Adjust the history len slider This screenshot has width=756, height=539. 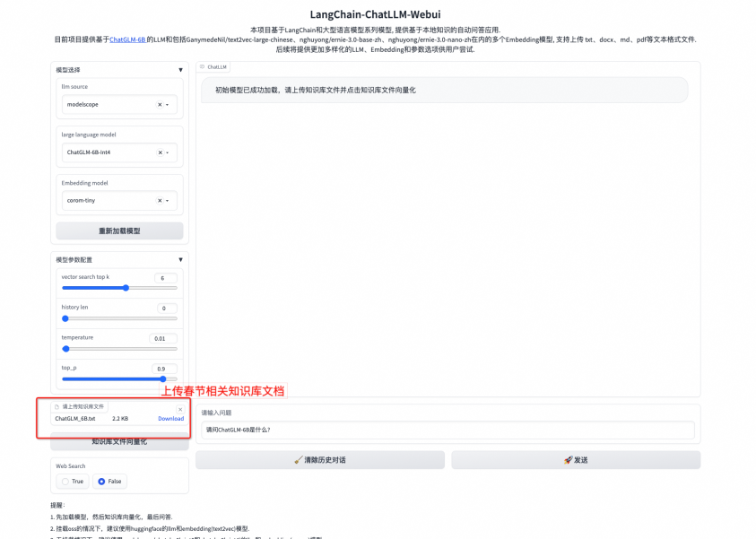click(119, 318)
